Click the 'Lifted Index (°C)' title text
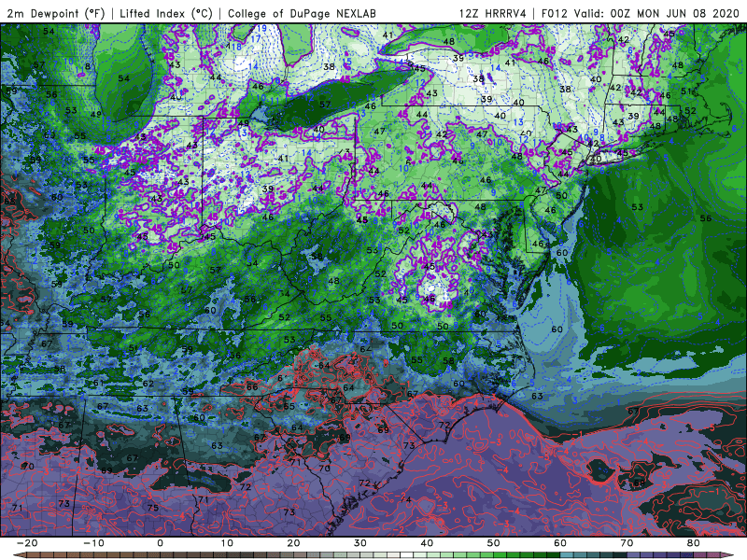747x560 pixels. (x=166, y=14)
